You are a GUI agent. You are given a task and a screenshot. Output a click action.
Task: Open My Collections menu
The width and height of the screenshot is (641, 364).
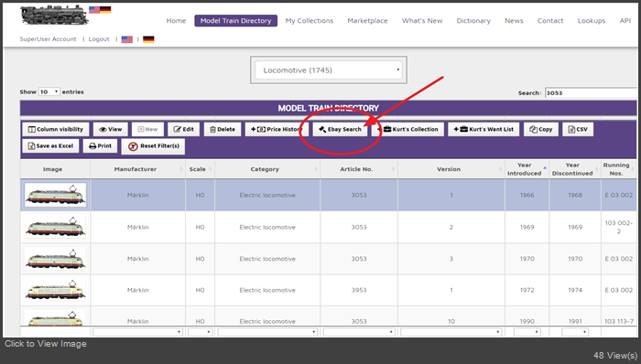(310, 21)
